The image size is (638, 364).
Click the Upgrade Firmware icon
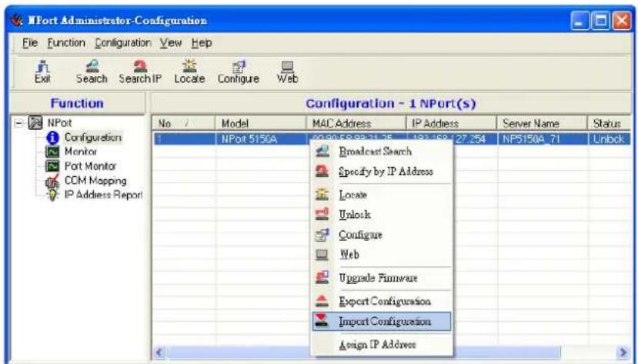322,278
